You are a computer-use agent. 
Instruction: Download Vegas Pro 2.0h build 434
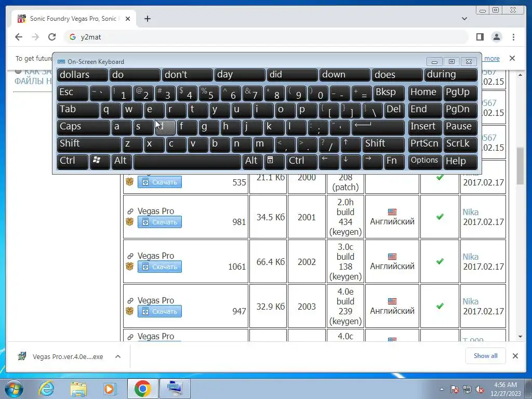(x=159, y=222)
